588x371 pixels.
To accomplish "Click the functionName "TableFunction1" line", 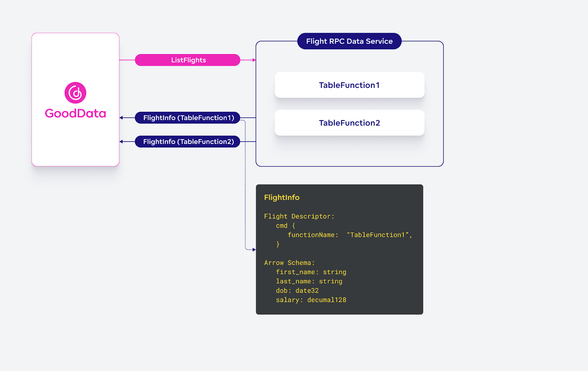I will [x=349, y=235].
